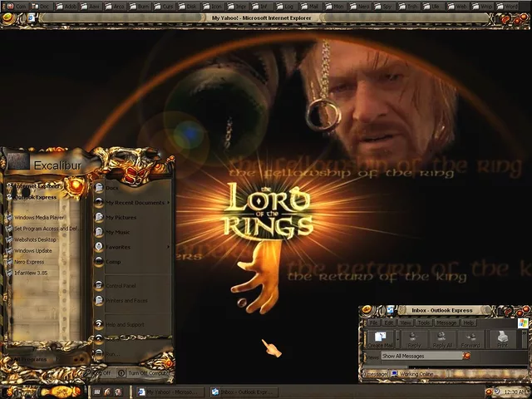This screenshot has height=399, width=532.
Task: Open Run dialog from Start menu
Action: (132, 354)
